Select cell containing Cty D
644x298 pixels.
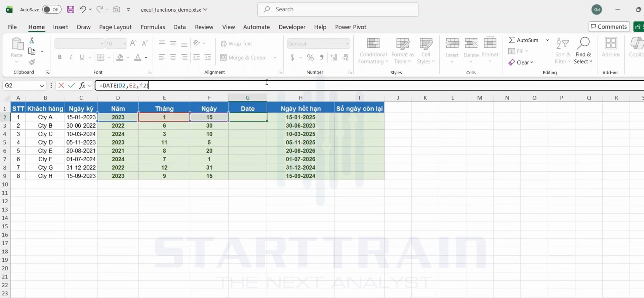45,142
